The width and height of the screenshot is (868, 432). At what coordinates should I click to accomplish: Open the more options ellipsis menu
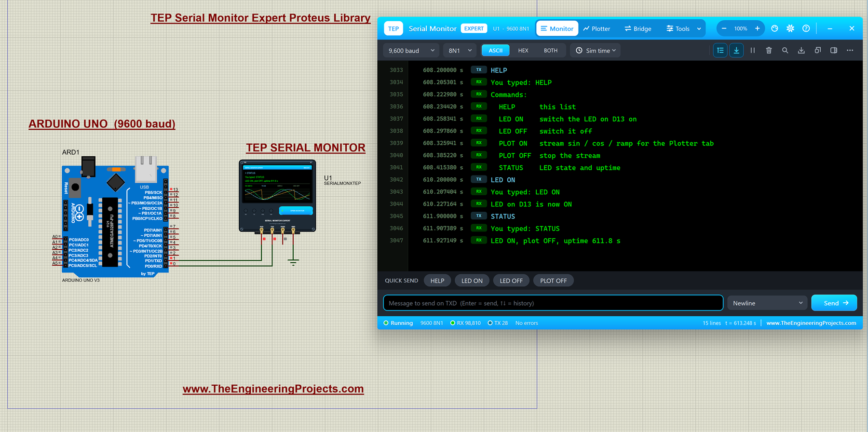[x=850, y=50]
